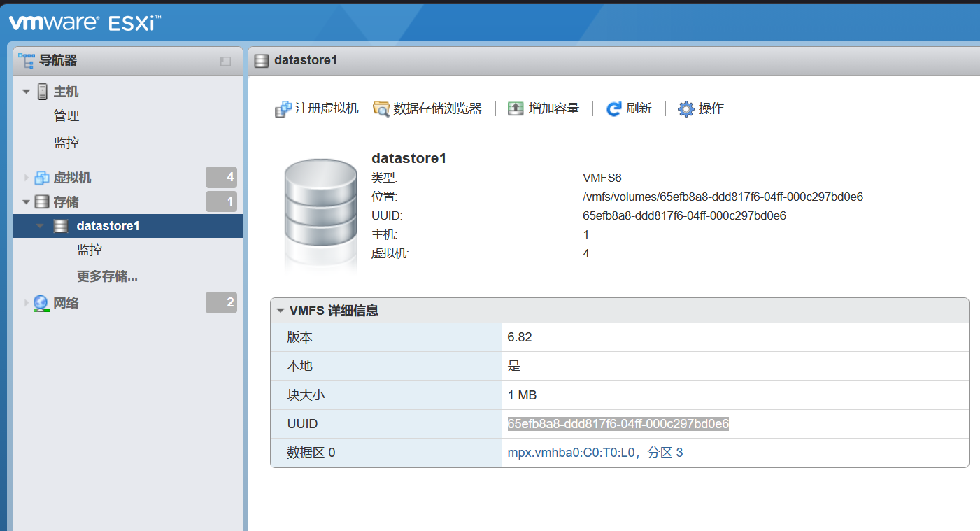
Task: Click the 主机 summary value 1
Action: [x=586, y=234]
